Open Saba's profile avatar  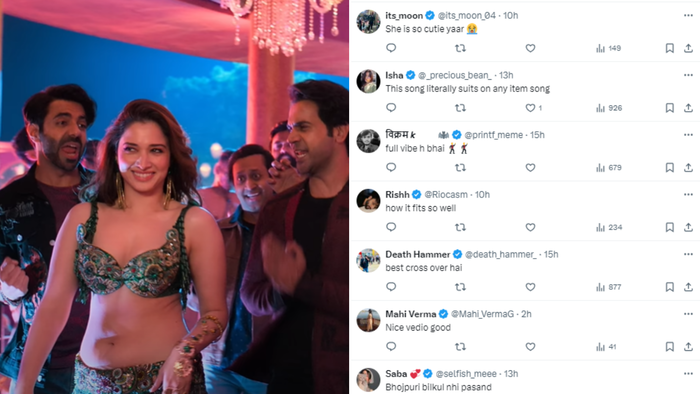(368, 380)
